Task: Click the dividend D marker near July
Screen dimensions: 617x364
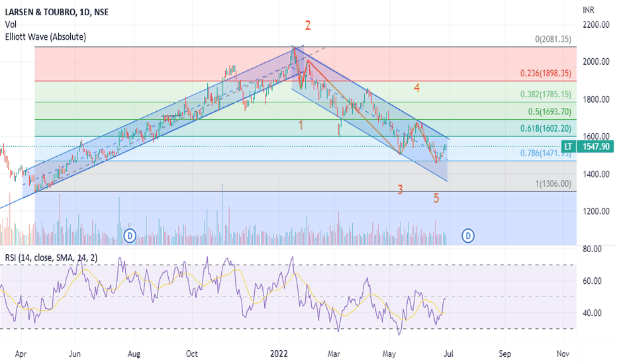Action: (468, 236)
